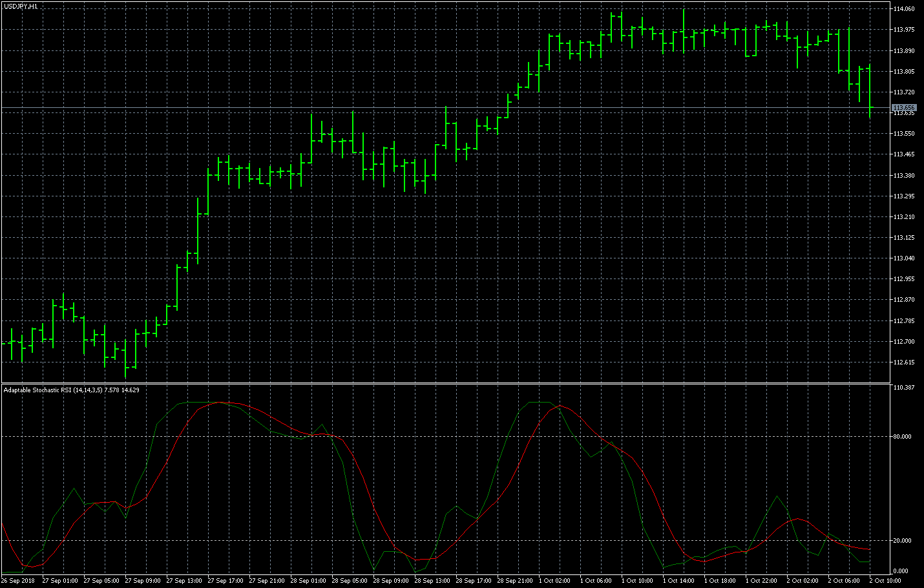Click the 113.380 price axis label
Screen dimensions: 924x588
(904, 176)
